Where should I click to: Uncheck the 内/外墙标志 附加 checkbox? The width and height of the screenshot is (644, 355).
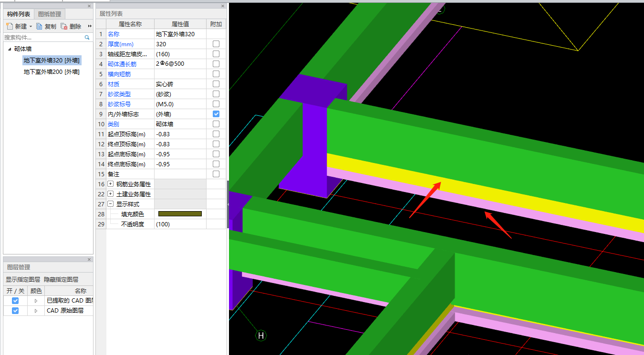coord(216,114)
